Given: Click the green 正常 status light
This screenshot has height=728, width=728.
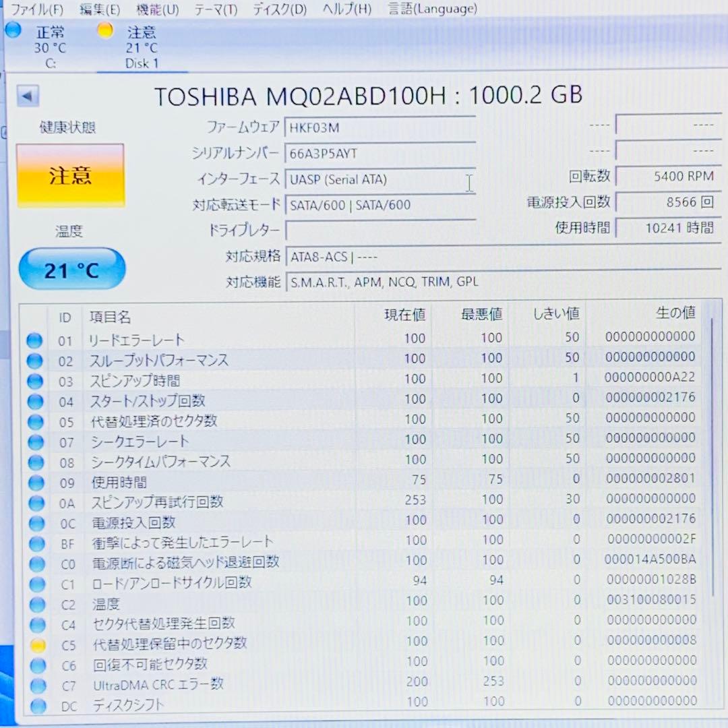Looking at the screenshot, I should pos(12,30).
